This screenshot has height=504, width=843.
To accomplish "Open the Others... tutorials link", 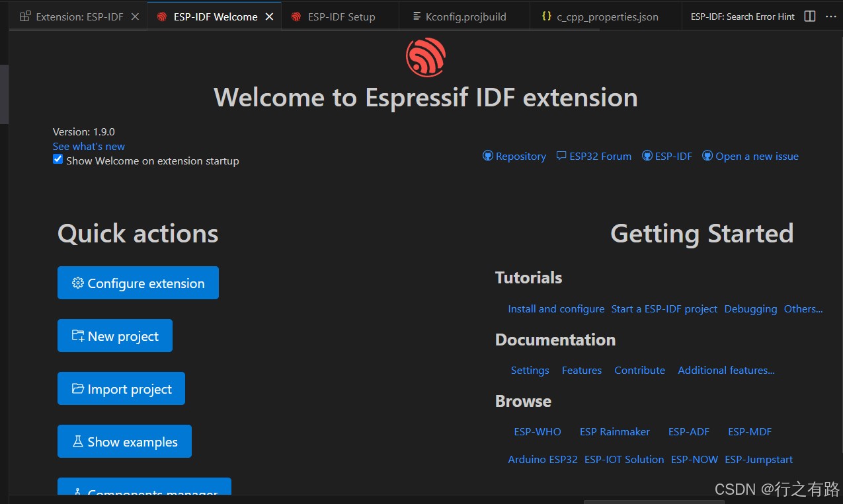I will click(803, 308).
